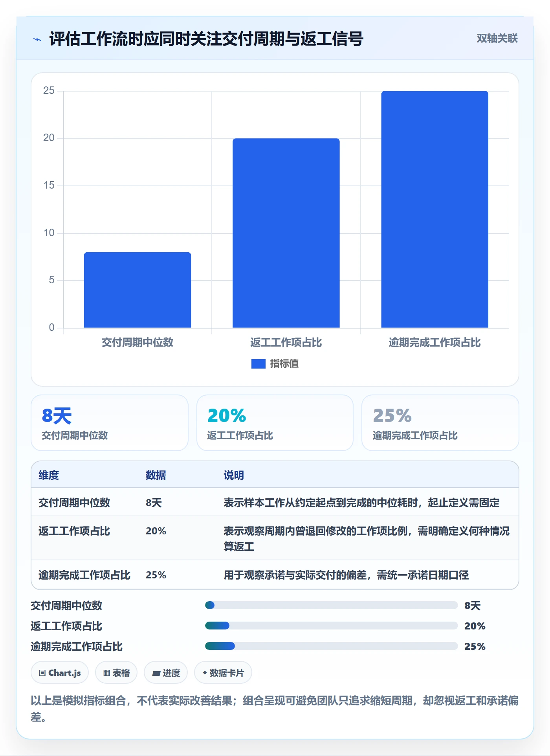Viewport: 550px width, 756px height.
Task: Click the chart bar for 交付周期中位数
Action: (137, 290)
